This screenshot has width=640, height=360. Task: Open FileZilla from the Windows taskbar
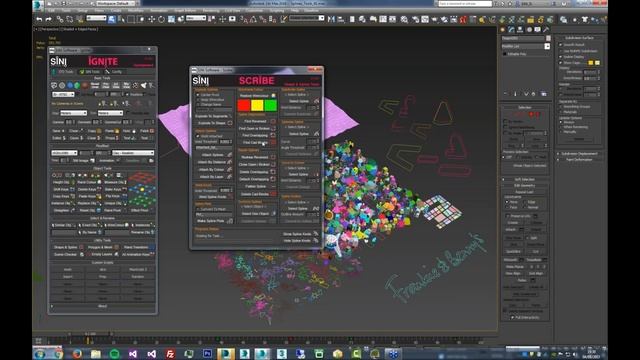170,354
